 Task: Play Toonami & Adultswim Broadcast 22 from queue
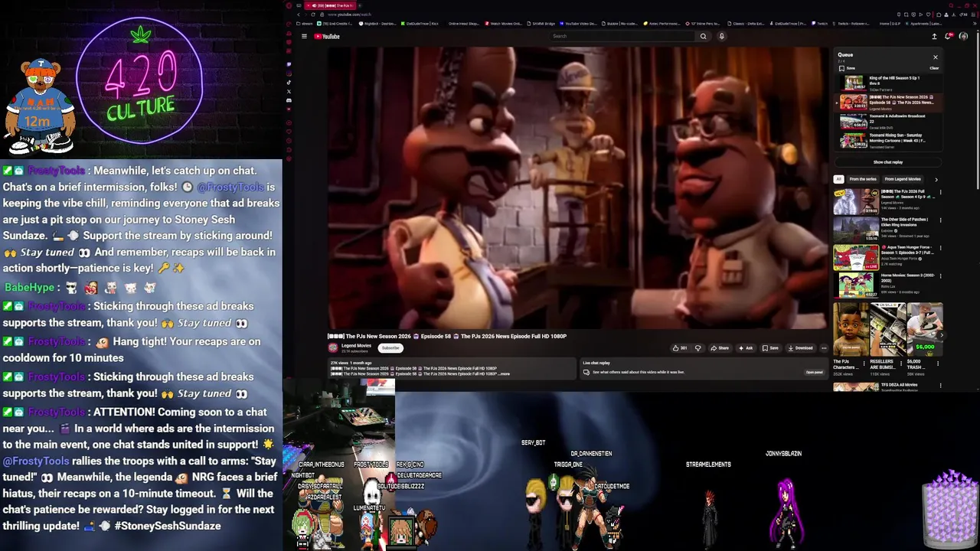pyautogui.click(x=890, y=121)
